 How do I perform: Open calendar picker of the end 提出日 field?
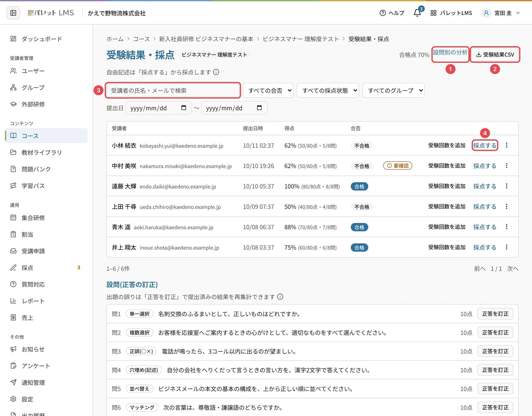click(x=259, y=108)
